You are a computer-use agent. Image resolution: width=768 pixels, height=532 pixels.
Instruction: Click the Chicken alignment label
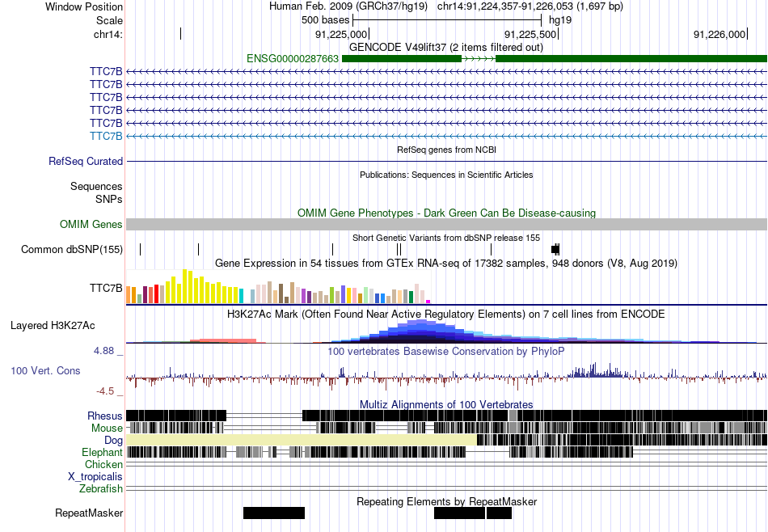[x=103, y=464]
